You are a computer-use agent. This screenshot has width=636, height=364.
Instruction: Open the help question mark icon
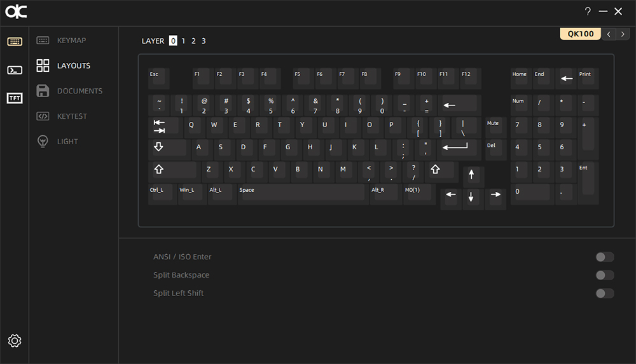588,11
